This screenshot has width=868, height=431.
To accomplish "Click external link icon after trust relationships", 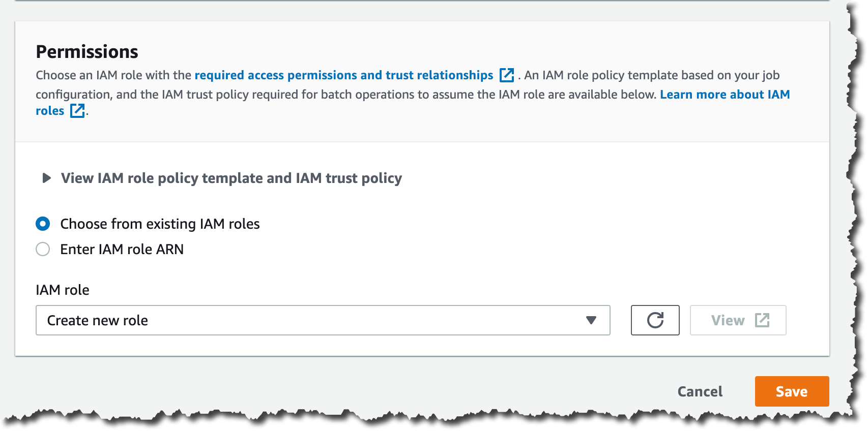I will click(x=507, y=75).
